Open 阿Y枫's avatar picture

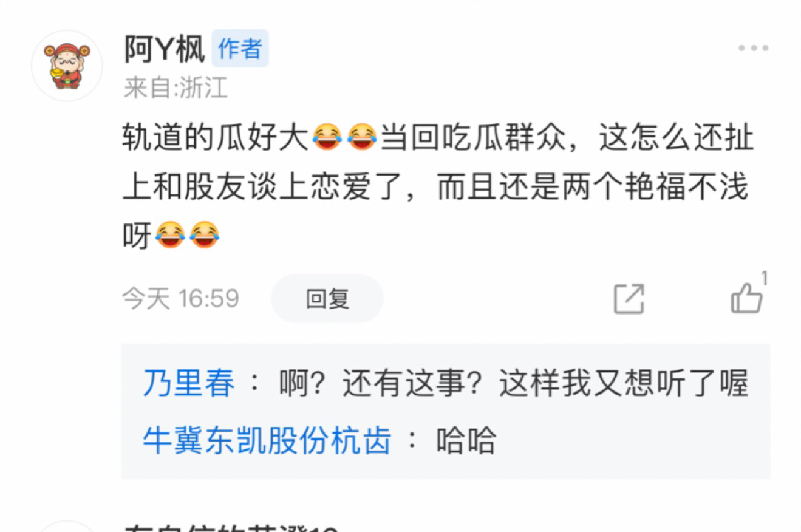click(x=67, y=66)
